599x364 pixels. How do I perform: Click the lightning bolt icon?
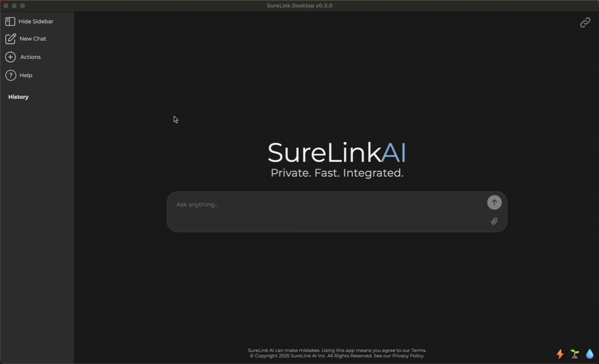[x=560, y=354]
